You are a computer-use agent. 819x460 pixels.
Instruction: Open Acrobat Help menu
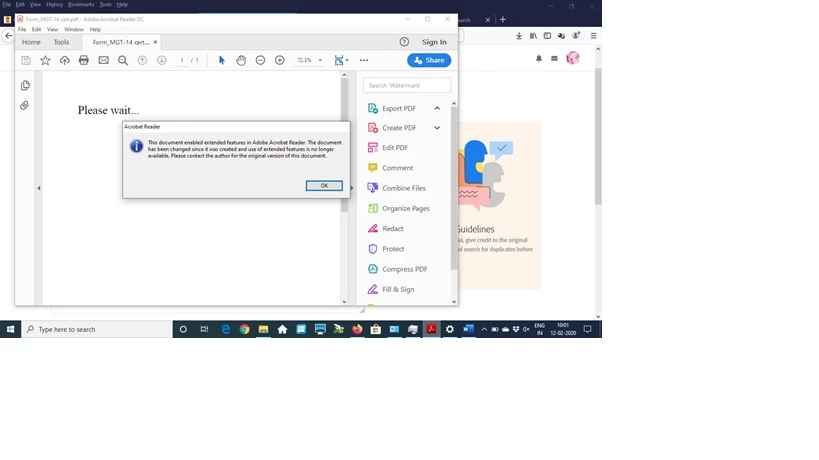[95, 30]
